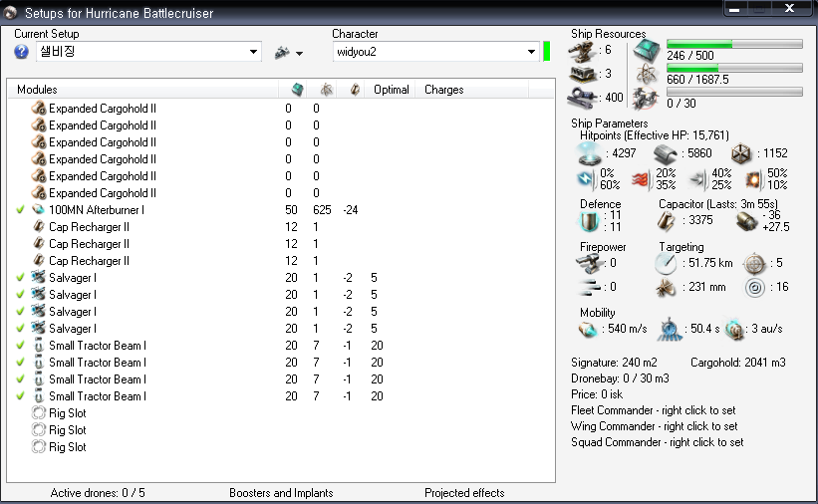The height and width of the screenshot is (504, 818).
Task: Click the launcher hardpoints icon
Action: pyautogui.click(x=582, y=74)
